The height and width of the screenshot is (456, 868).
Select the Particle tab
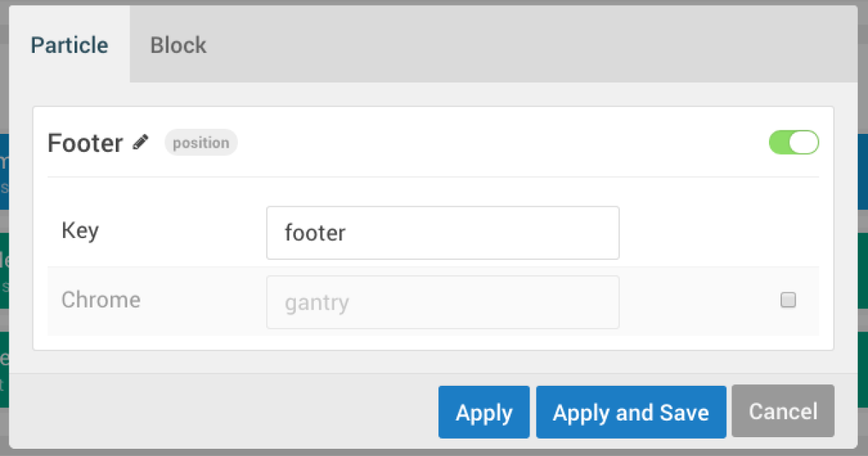click(69, 45)
